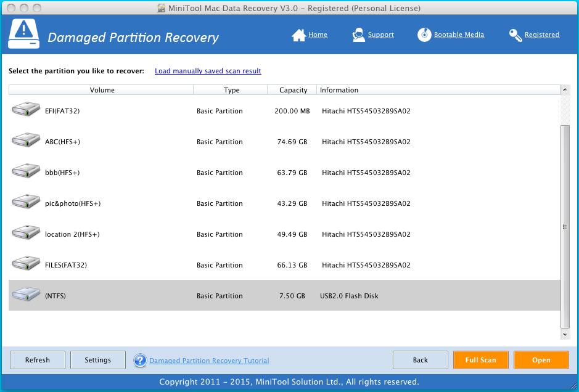
Task: Click the 74.69 GB capacity cell
Action: click(x=292, y=142)
